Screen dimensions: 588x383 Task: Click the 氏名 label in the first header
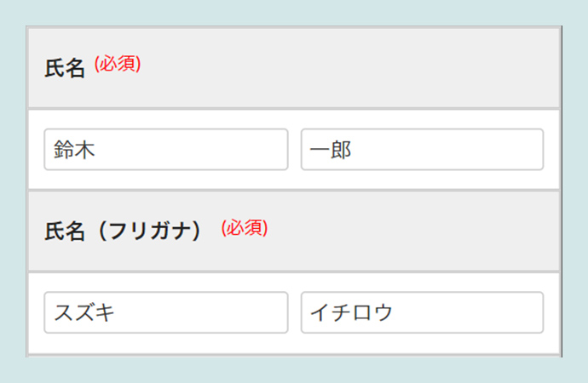point(66,68)
